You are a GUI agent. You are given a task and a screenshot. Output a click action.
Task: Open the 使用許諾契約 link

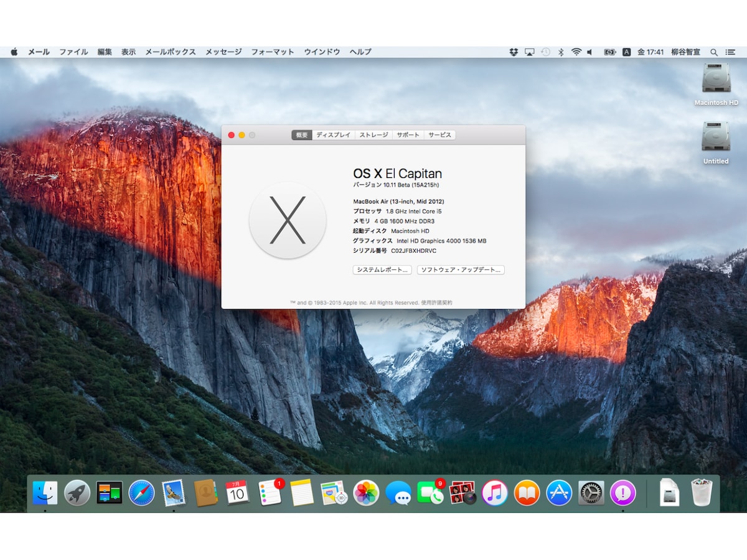click(x=436, y=303)
